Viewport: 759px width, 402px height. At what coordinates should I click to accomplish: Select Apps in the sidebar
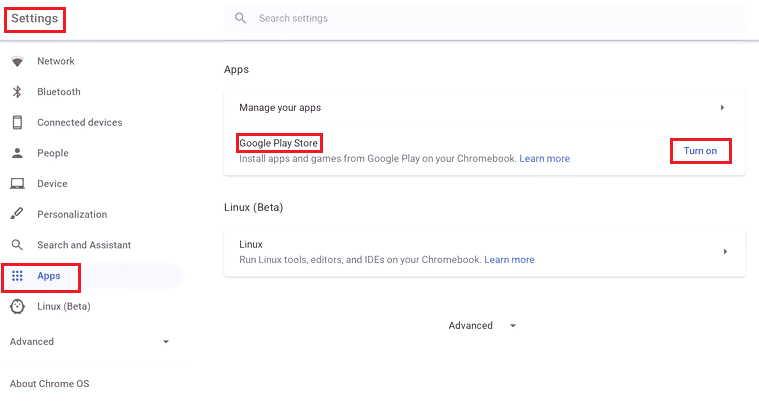click(x=48, y=276)
